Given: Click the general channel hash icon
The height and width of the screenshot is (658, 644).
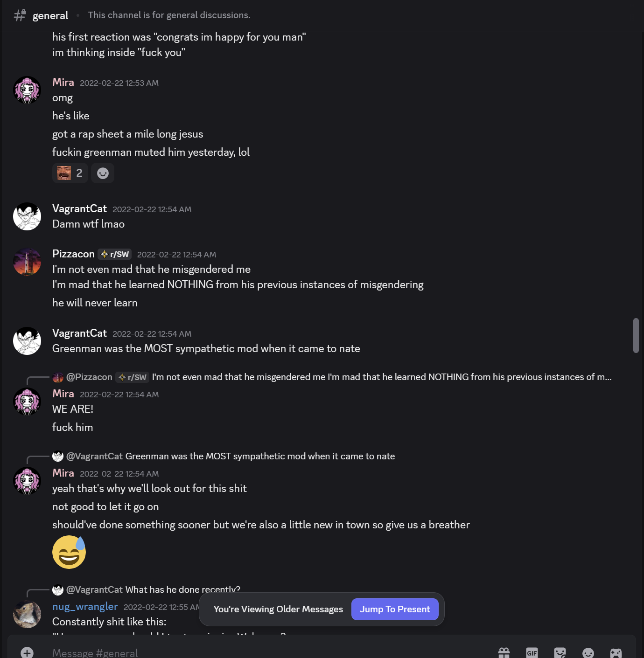Looking at the screenshot, I should coord(20,15).
